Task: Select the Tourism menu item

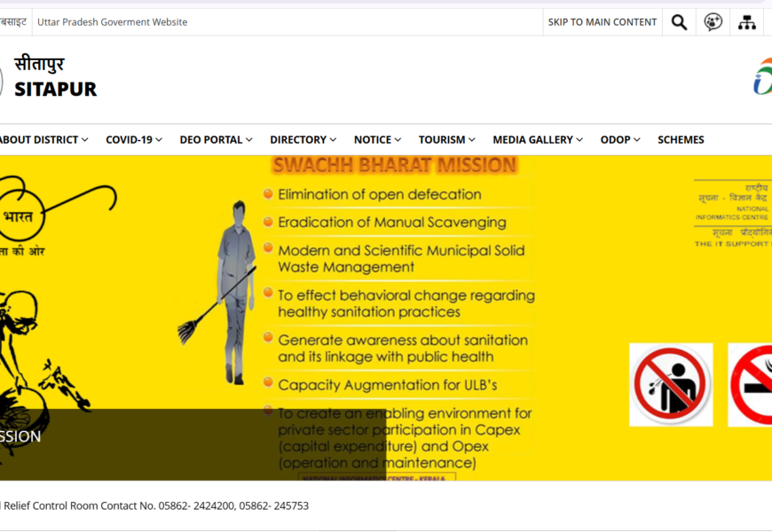Action: click(x=447, y=139)
